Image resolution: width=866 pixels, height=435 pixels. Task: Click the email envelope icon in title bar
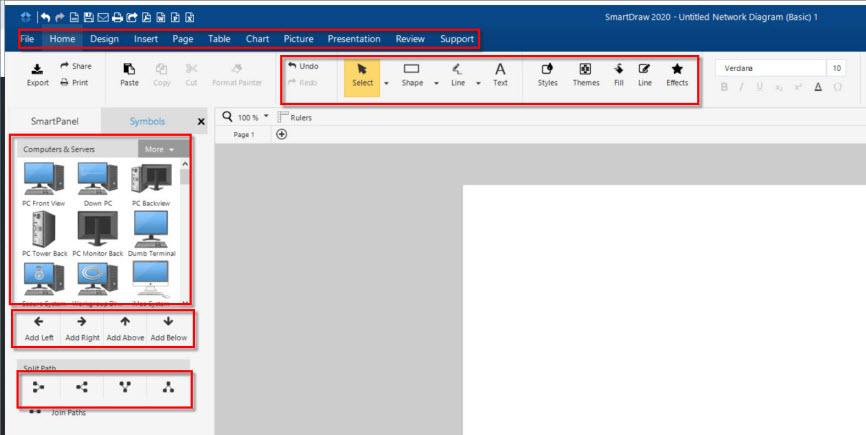[x=103, y=18]
